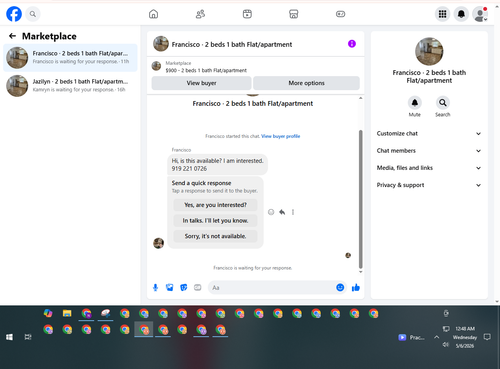Click the back arrow beside Marketplace
Screen dimensions: 500x369
[x=12, y=36]
